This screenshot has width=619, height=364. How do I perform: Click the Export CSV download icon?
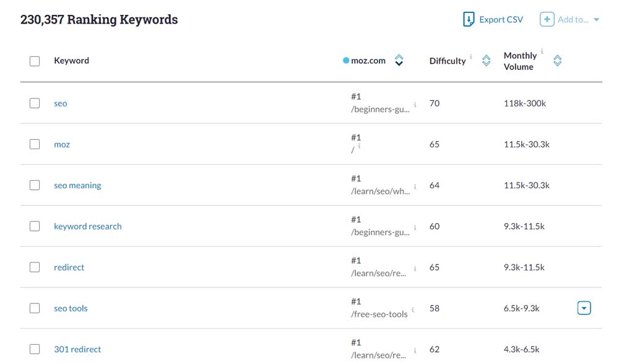[x=468, y=19]
